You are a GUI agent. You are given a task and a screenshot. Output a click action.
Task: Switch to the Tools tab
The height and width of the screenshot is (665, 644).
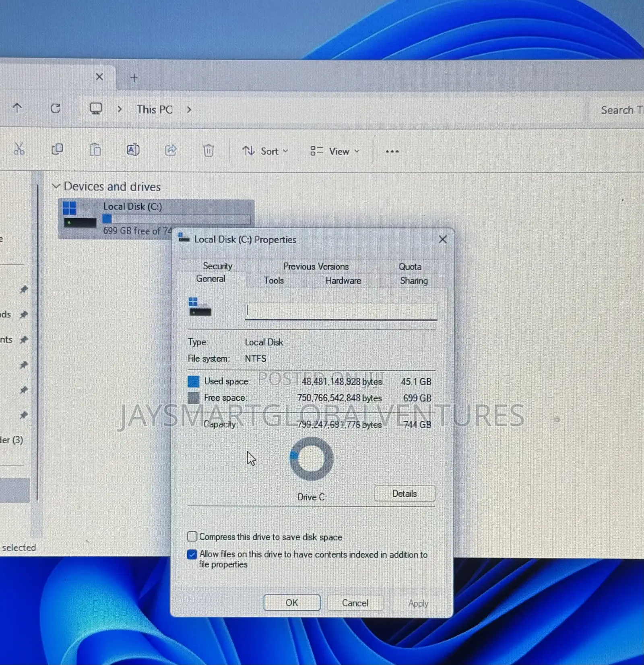point(274,281)
